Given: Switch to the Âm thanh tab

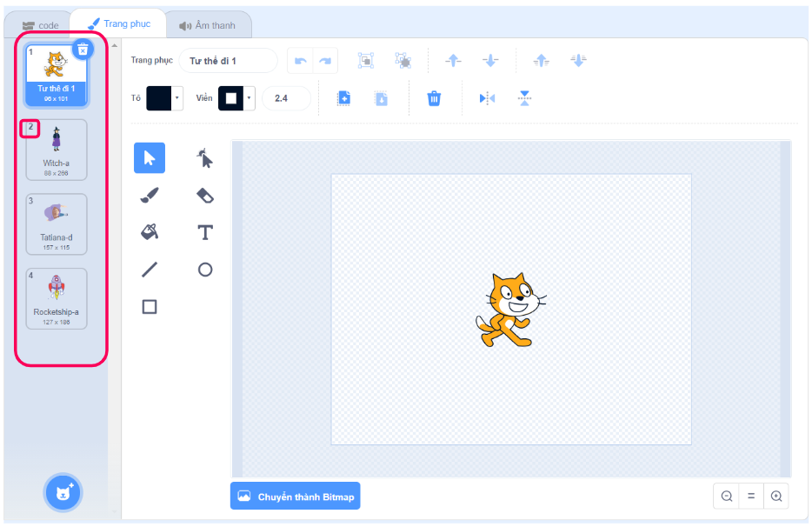Looking at the screenshot, I should (207, 25).
